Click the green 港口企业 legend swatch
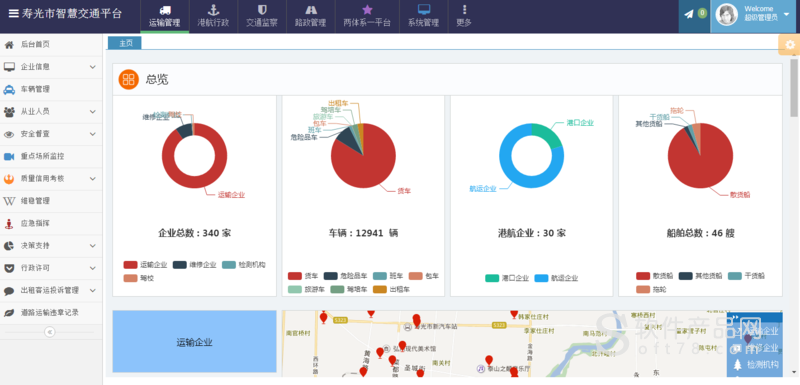Image resolution: width=800 pixels, height=385 pixels. click(x=491, y=278)
